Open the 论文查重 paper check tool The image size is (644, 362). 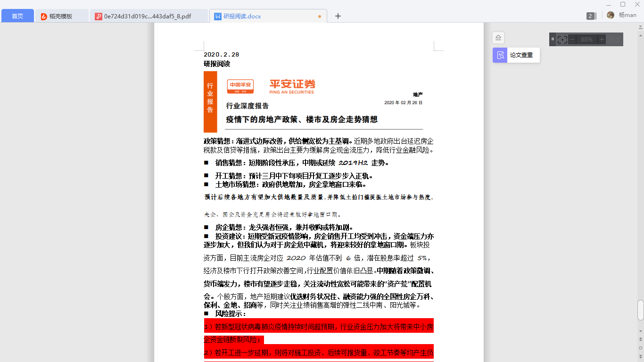coord(516,55)
